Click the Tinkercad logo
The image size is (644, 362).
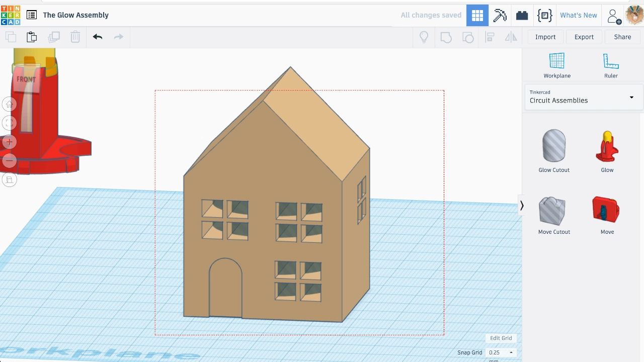(11, 15)
